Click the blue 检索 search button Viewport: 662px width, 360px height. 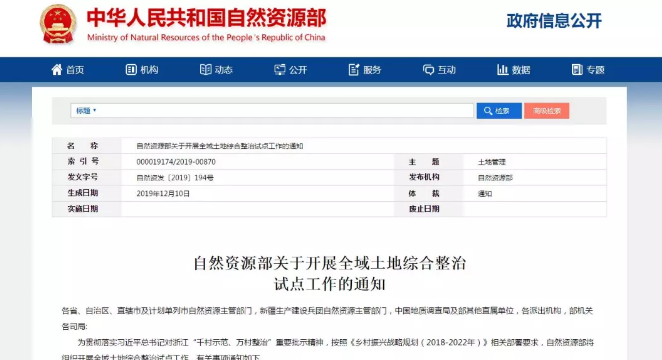[499, 111]
